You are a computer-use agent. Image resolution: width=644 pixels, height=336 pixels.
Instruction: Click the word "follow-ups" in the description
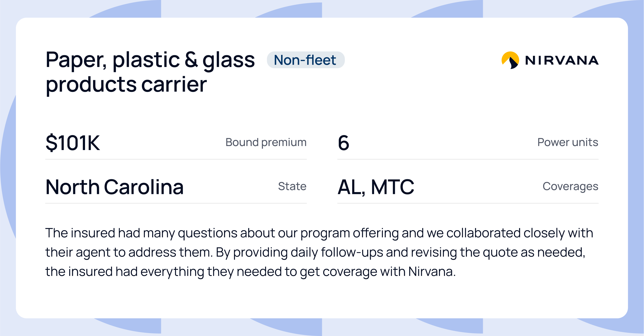352,252
